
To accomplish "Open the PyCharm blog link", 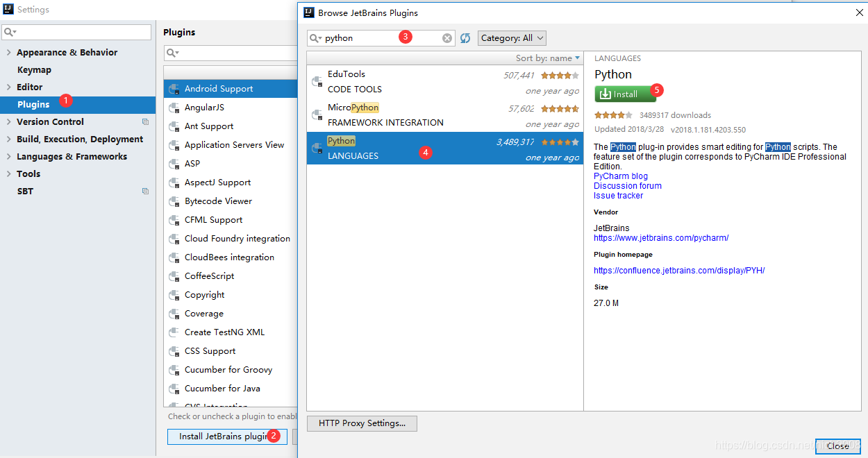I will (621, 176).
